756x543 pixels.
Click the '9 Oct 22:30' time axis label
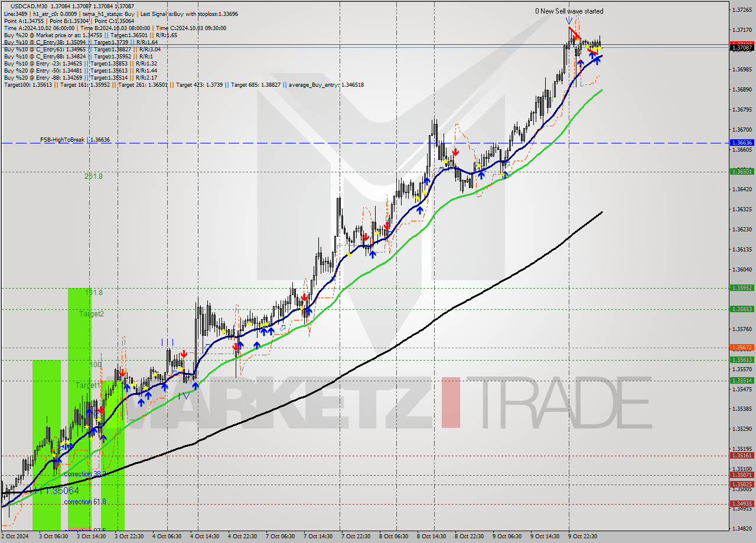(x=582, y=537)
